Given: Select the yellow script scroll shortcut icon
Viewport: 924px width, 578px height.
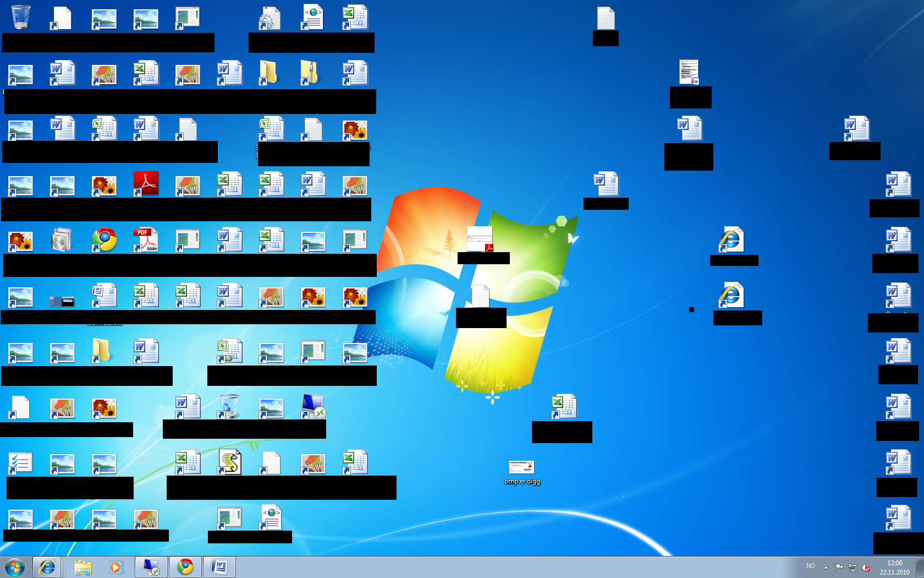Looking at the screenshot, I should point(229,462).
